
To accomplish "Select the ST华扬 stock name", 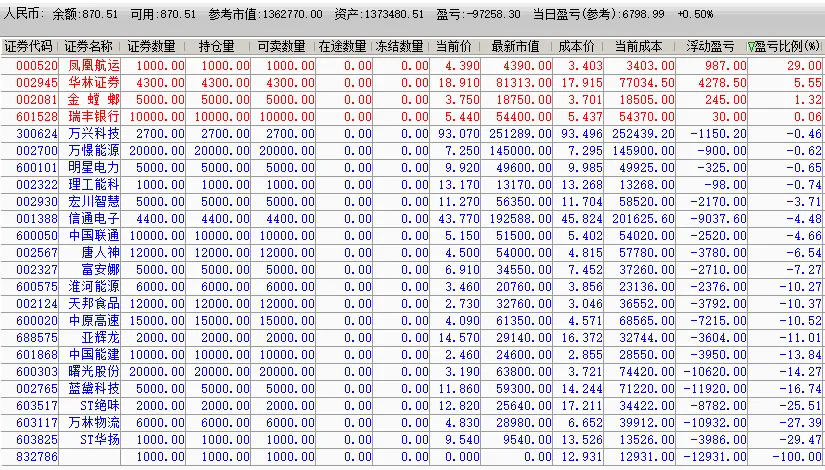I will click(100, 439).
